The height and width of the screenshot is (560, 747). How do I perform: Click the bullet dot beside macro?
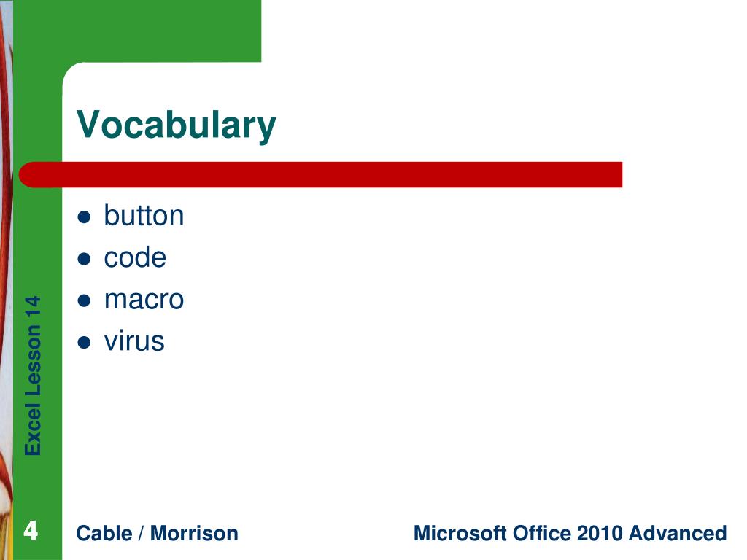tap(84, 301)
